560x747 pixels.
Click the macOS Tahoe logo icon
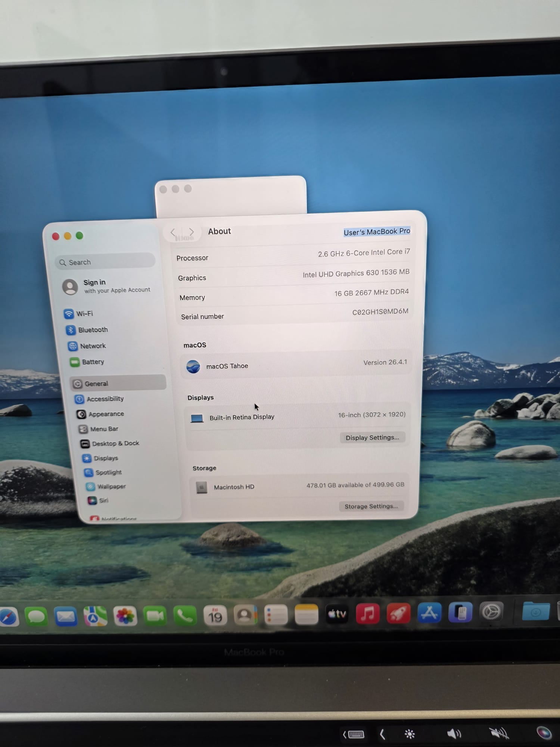click(193, 366)
